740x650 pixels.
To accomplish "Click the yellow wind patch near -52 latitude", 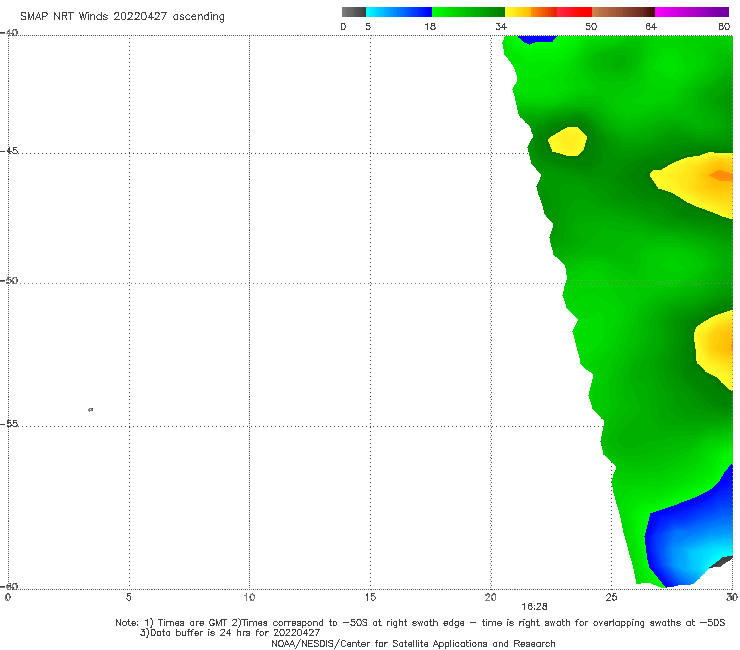I will [x=715, y=349].
